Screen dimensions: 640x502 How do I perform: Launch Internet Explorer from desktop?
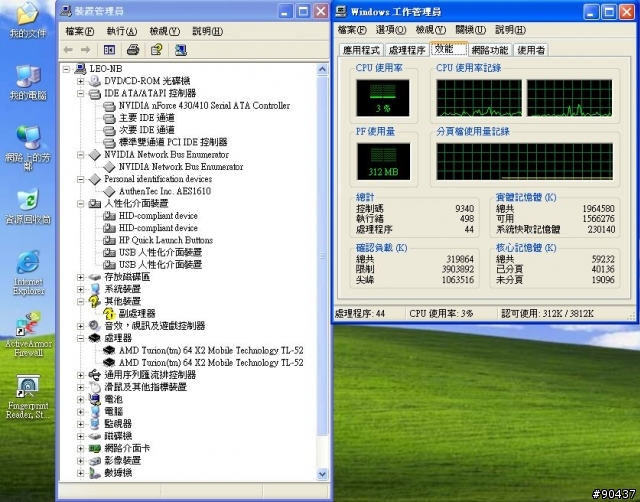click(28, 273)
